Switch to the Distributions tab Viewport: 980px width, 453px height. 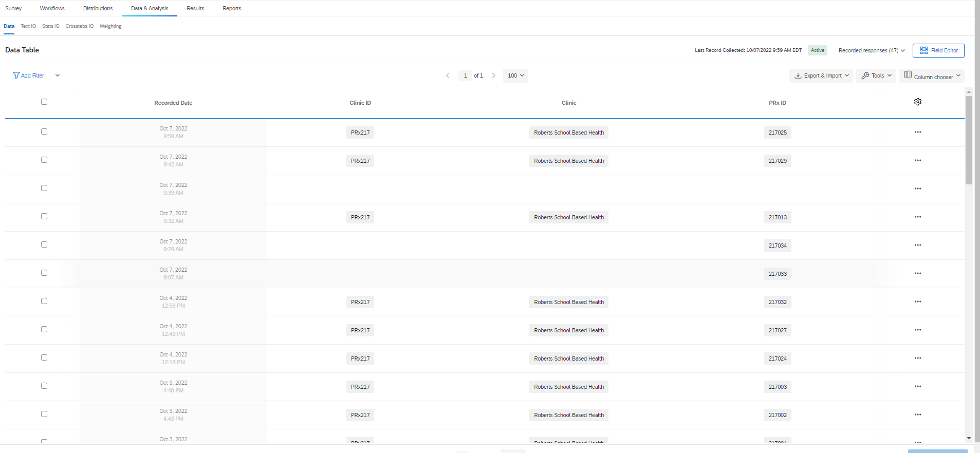pos(98,8)
